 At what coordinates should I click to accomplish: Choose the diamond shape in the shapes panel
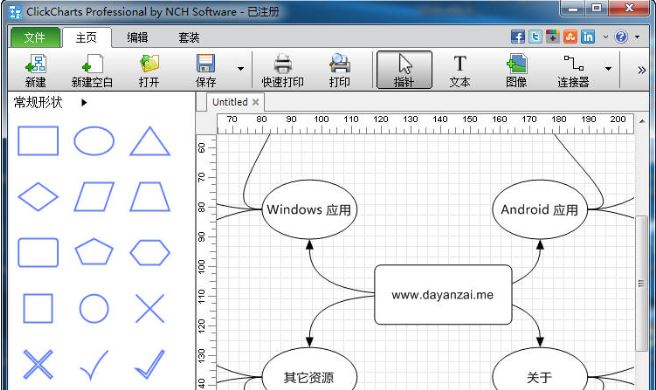coord(38,196)
